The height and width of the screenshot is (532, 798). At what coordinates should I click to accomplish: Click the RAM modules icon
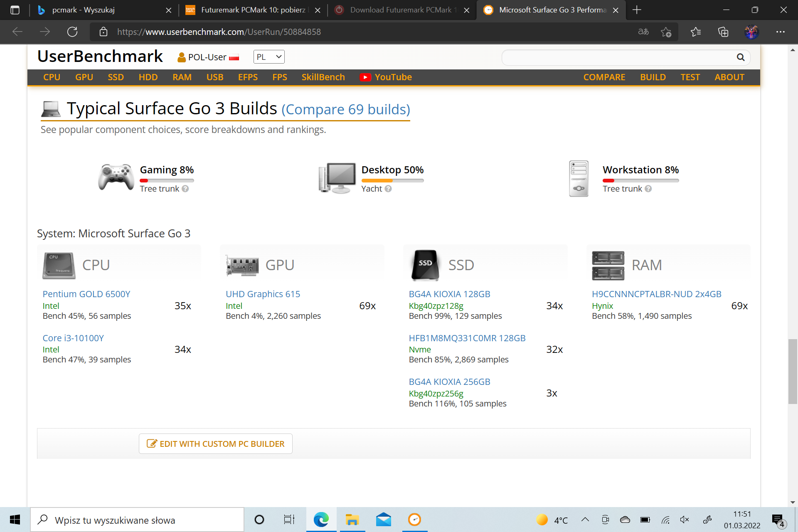coord(608,265)
